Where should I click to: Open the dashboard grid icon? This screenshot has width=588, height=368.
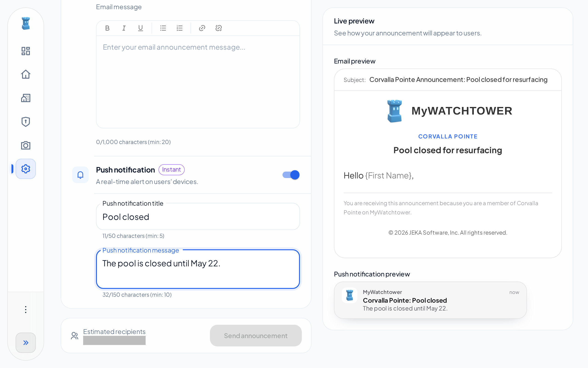point(25,51)
